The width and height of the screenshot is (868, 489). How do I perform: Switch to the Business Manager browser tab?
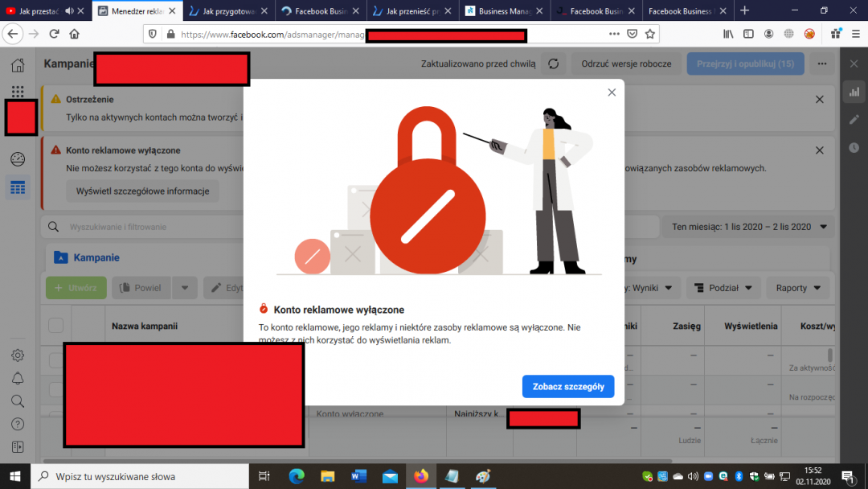click(506, 11)
